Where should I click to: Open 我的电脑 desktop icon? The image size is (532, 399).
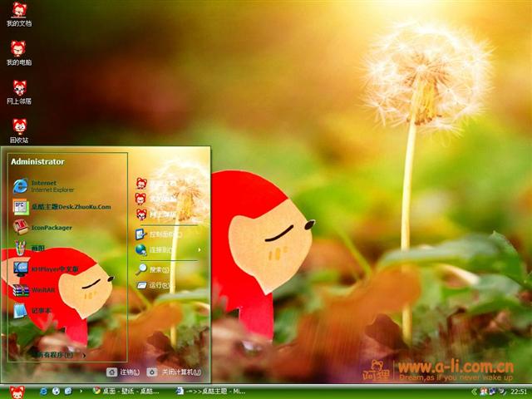(19, 53)
